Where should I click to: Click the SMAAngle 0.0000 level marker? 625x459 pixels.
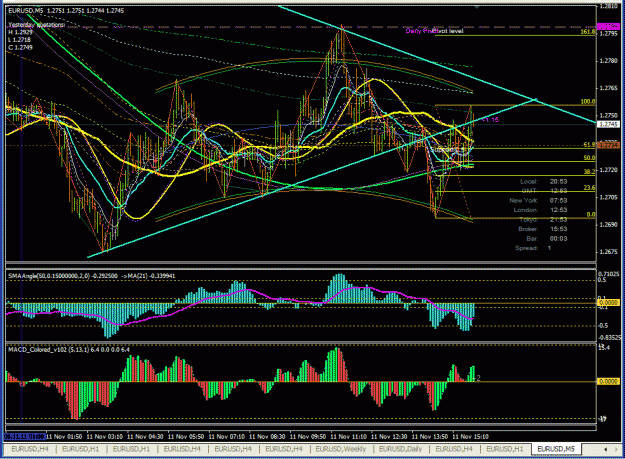coord(609,303)
